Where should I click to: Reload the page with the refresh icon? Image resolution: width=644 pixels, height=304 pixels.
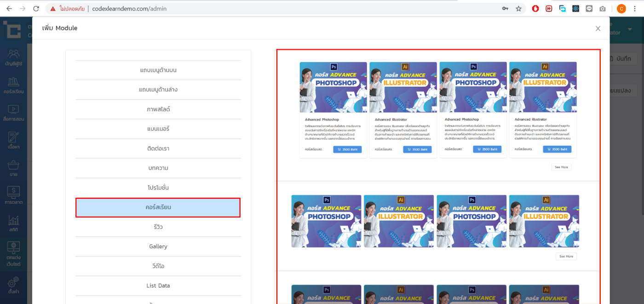pos(36,9)
